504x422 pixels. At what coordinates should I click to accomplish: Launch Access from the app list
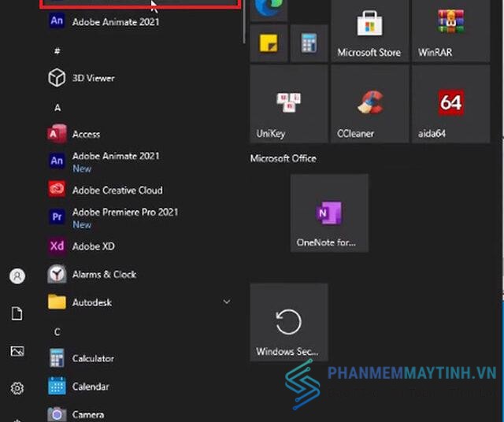(142, 134)
